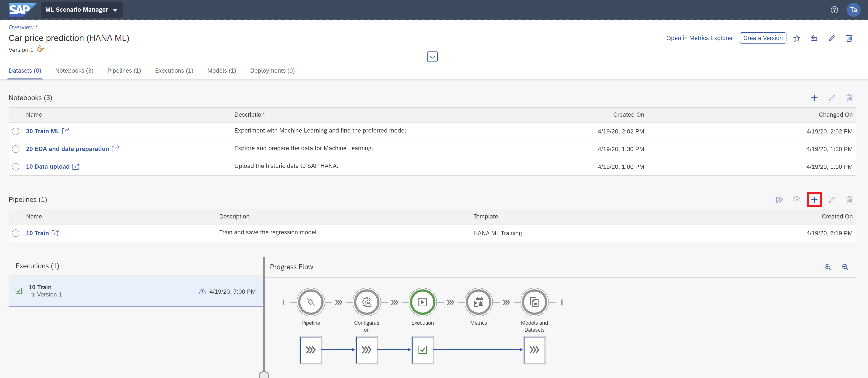Collapse the scenario header with the chevron
Image resolution: width=868 pixels, height=378 pixels.
pos(432,57)
